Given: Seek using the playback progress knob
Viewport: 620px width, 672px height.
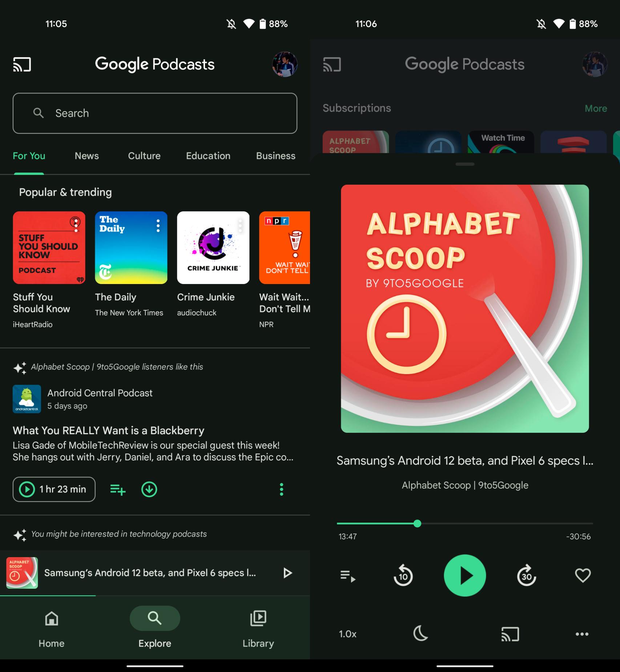Looking at the screenshot, I should pyautogui.click(x=417, y=524).
